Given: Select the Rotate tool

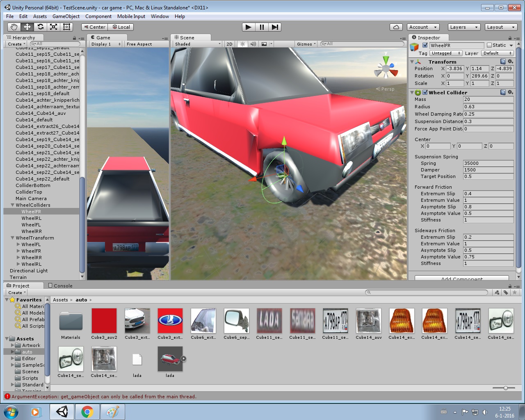Looking at the screenshot, I should 40,27.
